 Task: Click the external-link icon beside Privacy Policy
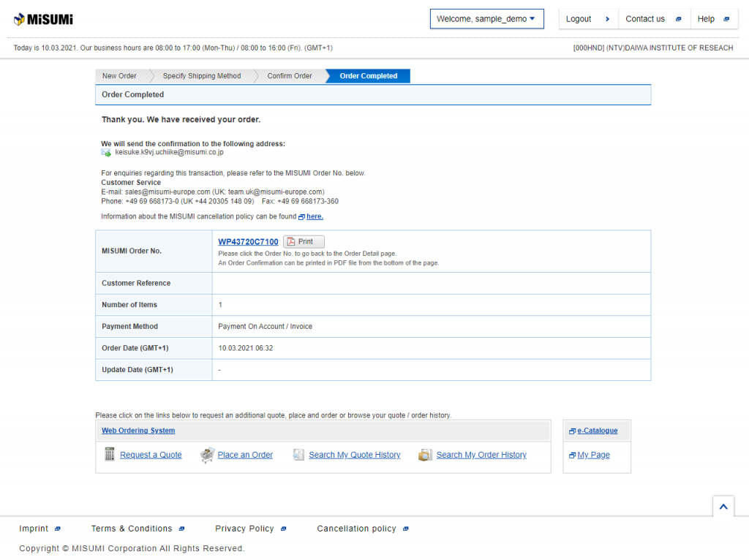(x=283, y=529)
